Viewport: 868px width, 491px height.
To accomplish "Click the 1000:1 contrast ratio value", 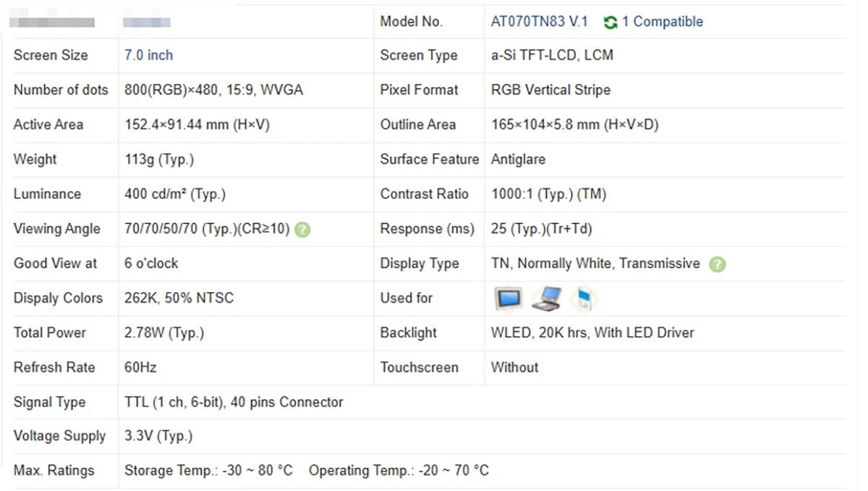I will coord(548,194).
